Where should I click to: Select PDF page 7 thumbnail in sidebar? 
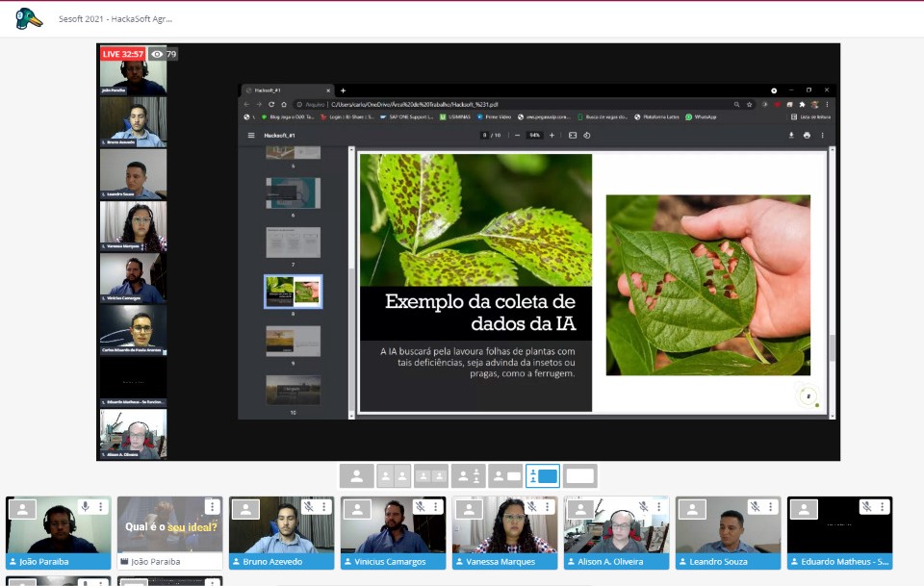[x=293, y=242]
